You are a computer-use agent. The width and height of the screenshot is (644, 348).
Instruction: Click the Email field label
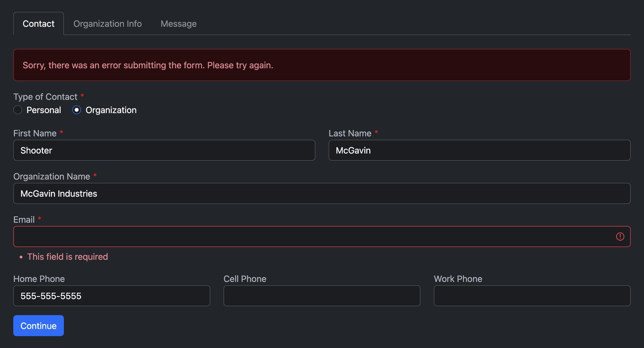pyautogui.click(x=24, y=219)
